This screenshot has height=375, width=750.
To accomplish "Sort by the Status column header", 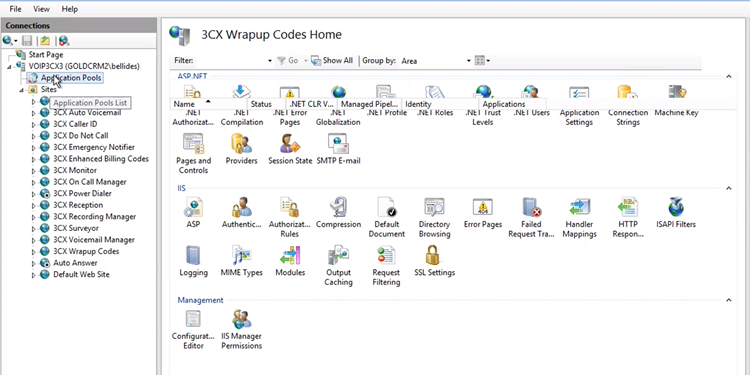I will point(266,104).
